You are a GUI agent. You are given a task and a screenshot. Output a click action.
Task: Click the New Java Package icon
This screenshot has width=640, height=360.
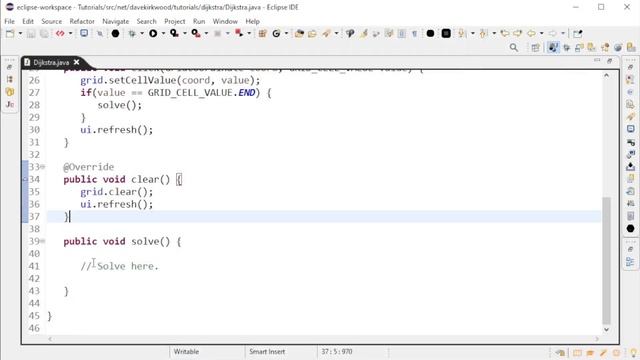pos(262,33)
